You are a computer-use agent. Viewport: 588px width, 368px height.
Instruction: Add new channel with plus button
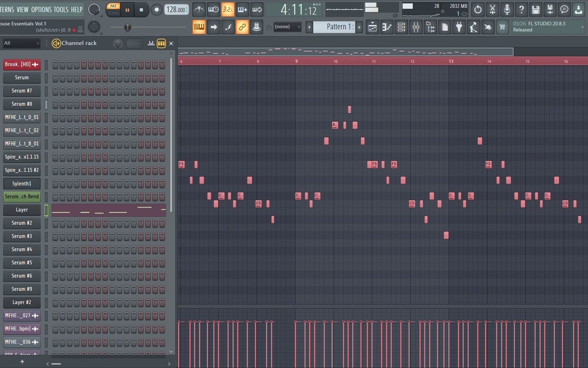point(22,362)
